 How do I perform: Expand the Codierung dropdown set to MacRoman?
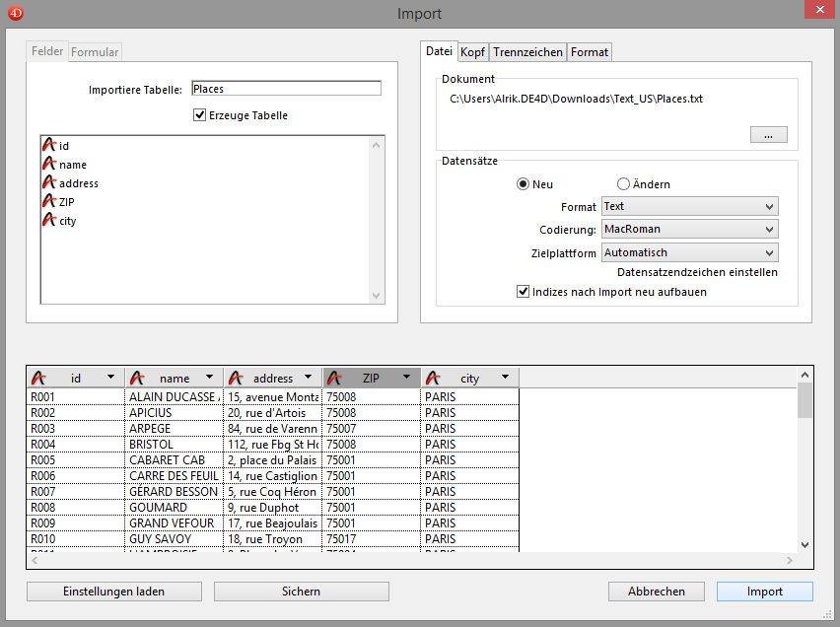(689, 229)
